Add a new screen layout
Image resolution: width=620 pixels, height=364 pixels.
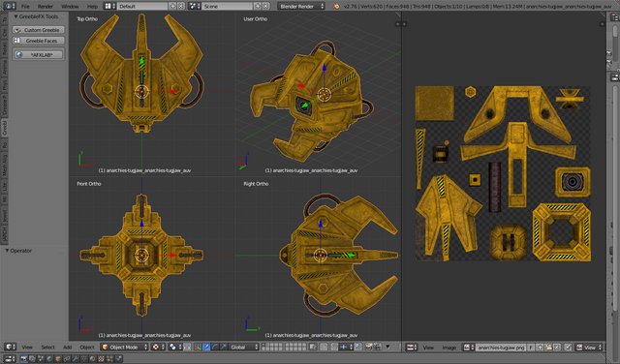(x=172, y=6)
